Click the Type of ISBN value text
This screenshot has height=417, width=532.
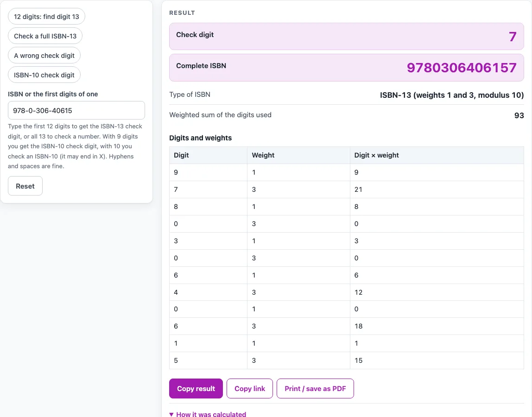[451, 95]
